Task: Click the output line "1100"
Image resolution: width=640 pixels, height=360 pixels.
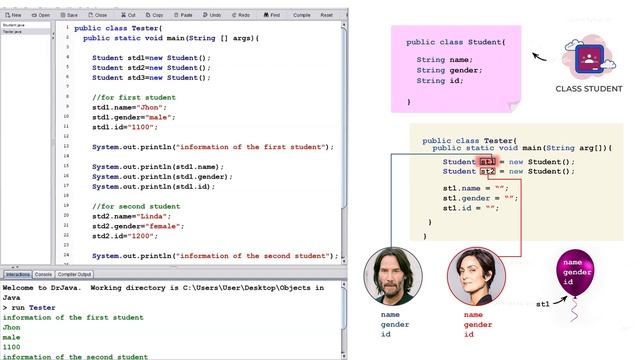Action: [11, 347]
